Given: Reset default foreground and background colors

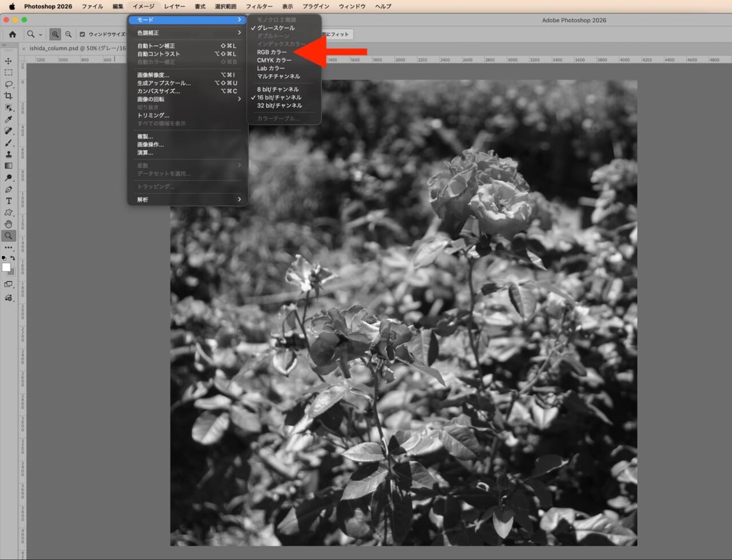Looking at the screenshot, I should (5, 258).
